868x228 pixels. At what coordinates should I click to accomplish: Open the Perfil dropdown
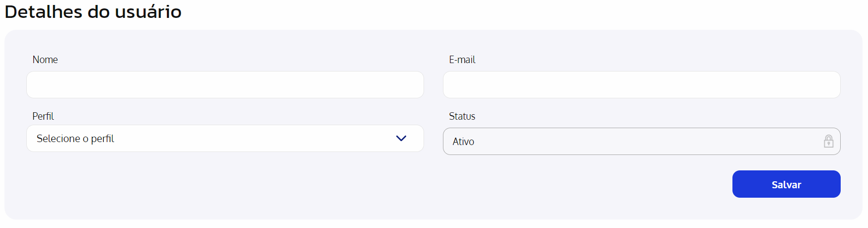tap(225, 139)
